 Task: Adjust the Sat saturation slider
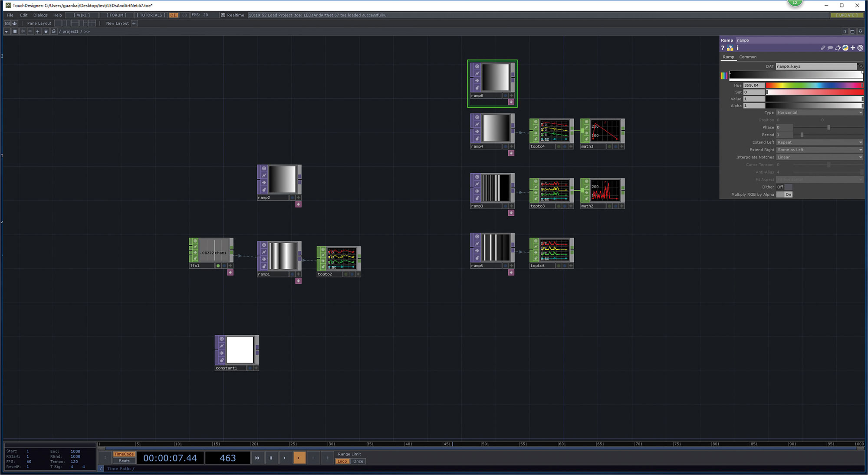(815, 92)
